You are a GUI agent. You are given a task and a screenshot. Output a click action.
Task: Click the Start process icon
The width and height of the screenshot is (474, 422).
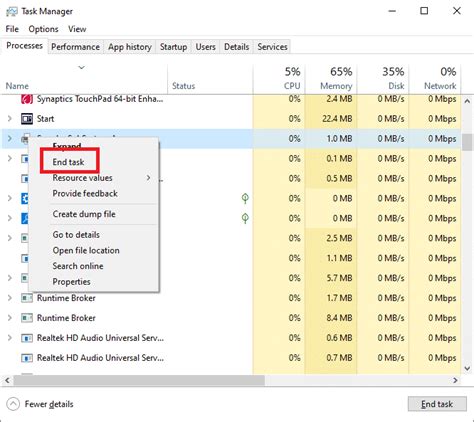(27, 119)
